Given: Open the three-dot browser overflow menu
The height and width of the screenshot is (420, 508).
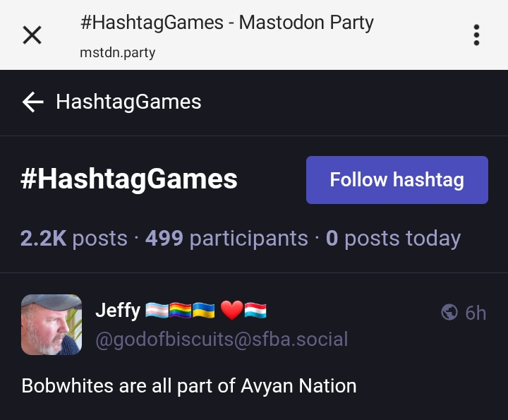Looking at the screenshot, I should coord(476,35).
